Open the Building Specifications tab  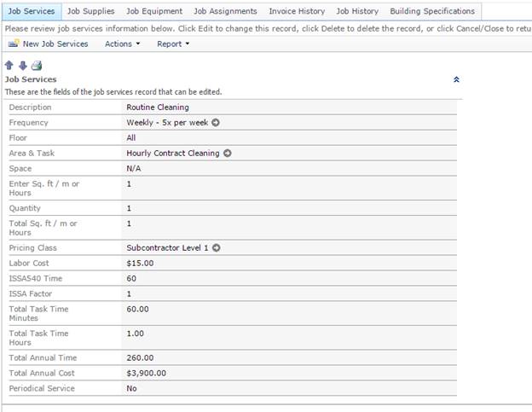click(432, 11)
